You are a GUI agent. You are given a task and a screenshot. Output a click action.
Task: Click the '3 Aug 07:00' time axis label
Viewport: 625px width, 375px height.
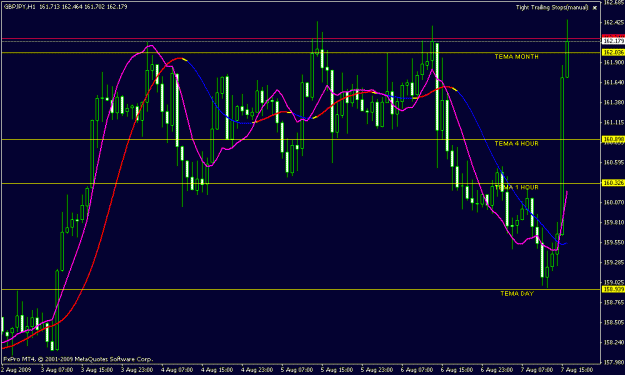(57, 370)
